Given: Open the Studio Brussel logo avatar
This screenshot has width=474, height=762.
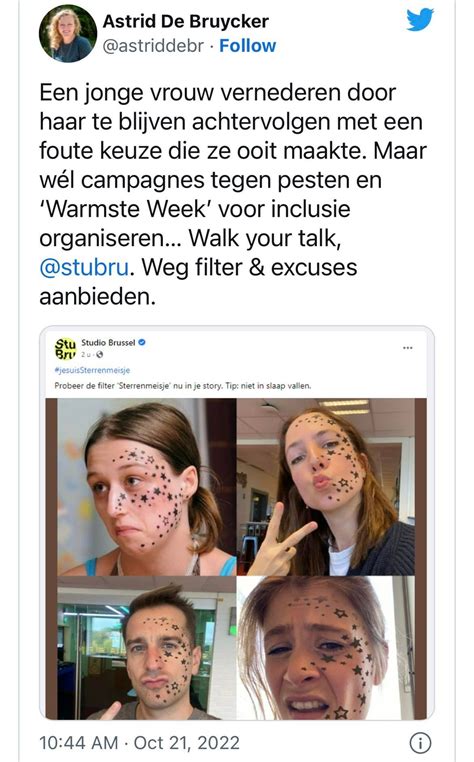Looking at the screenshot, I should click(65, 348).
